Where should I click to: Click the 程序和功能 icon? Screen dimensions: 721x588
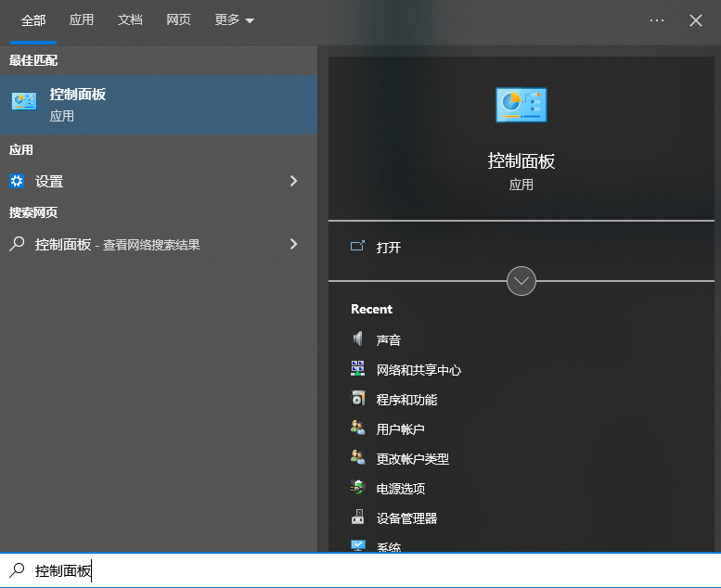click(x=358, y=398)
